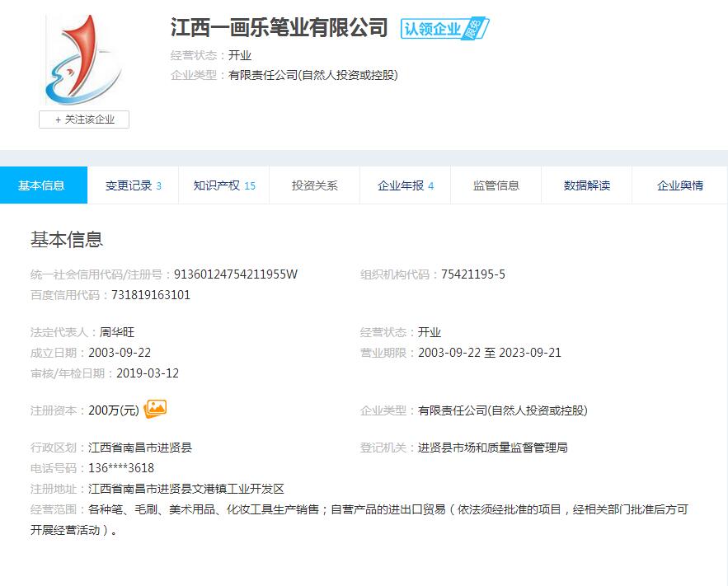Click header business status value 开业

(x=240, y=56)
